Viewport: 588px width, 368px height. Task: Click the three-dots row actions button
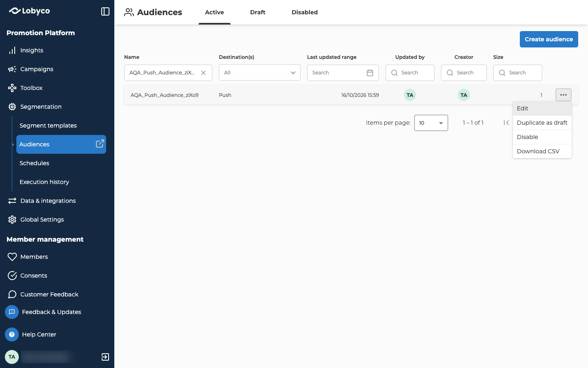563,95
